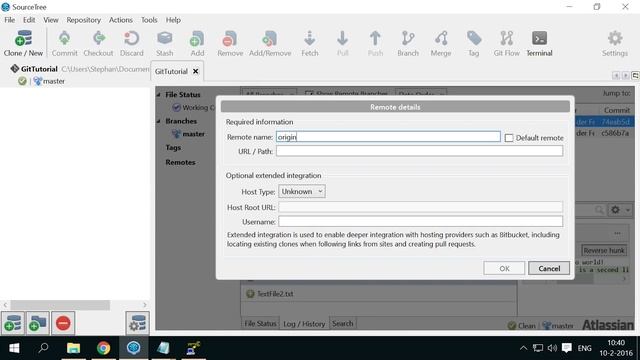Click the Add/Remove toolbar icon
Image resolution: width=640 pixels, height=360 pixels.
[x=270, y=43]
